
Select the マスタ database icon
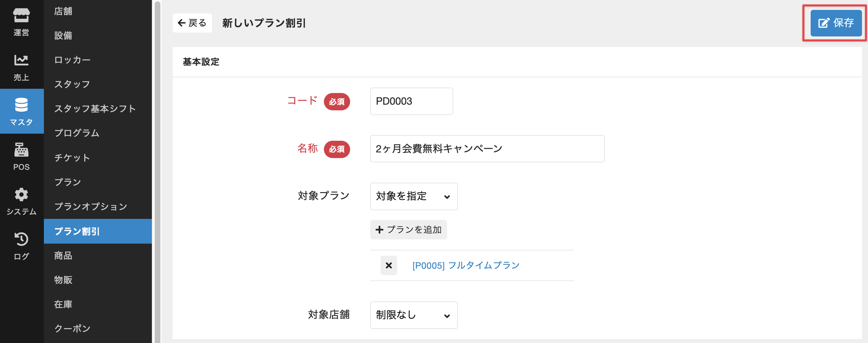pyautogui.click(x=21, y=111)
